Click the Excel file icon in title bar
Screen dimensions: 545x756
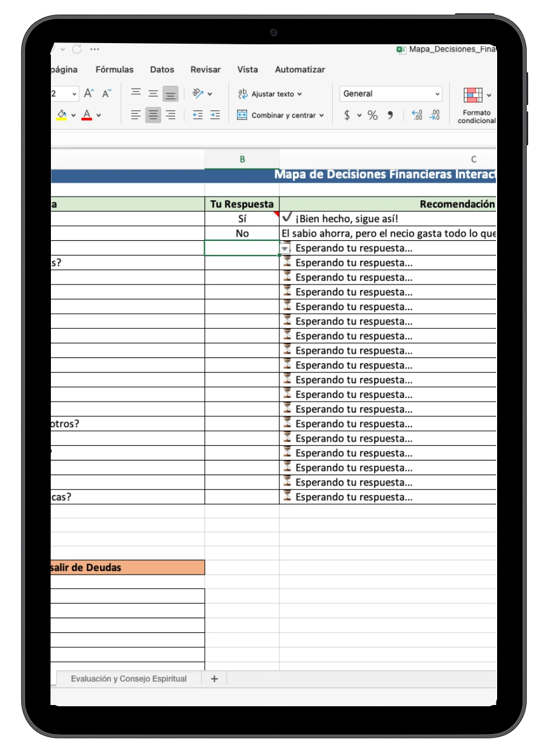coord(401,50)
